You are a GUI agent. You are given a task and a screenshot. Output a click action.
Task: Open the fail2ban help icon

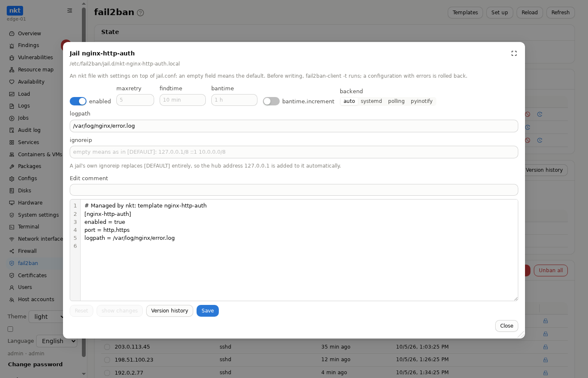pyautogui.click(x=140, y=13)
